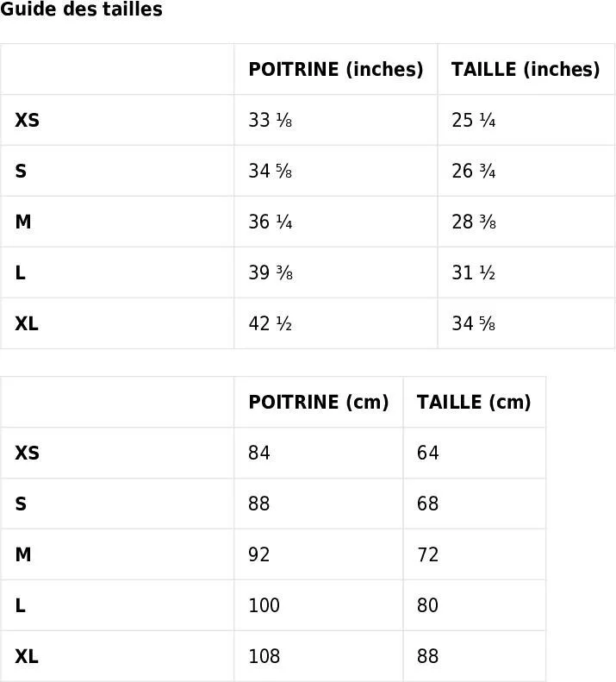
Task: Select the TAILLE (inches) column header
Action: coord(526,70)
